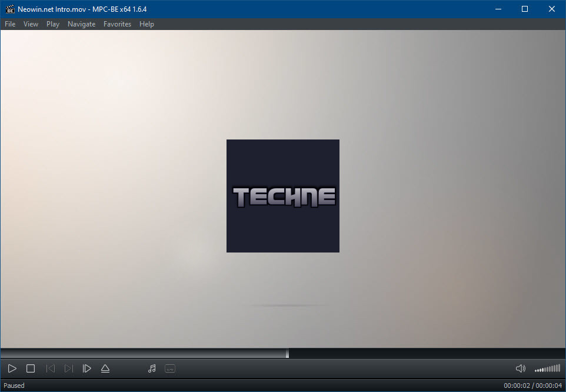Open the Navigate menu

(82, 24)
